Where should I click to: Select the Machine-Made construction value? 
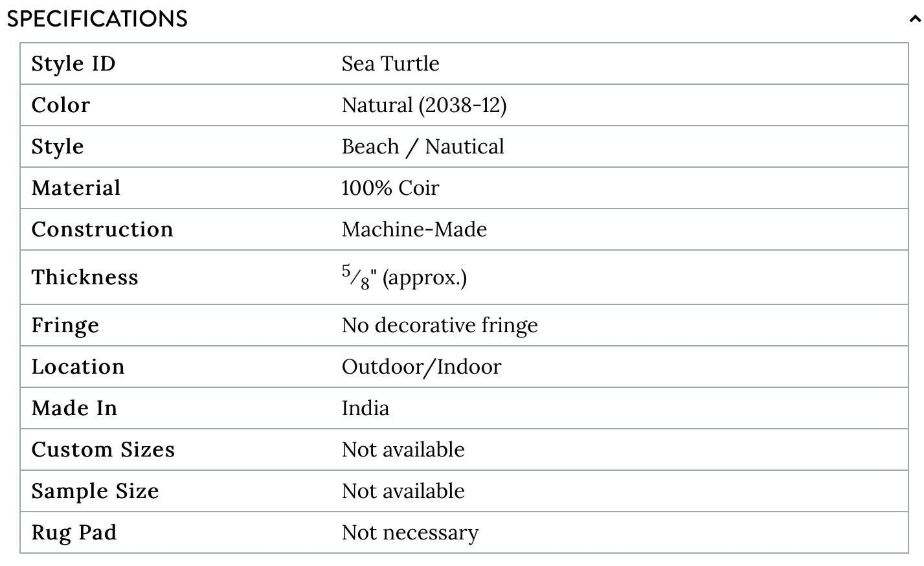coord(414,229)
